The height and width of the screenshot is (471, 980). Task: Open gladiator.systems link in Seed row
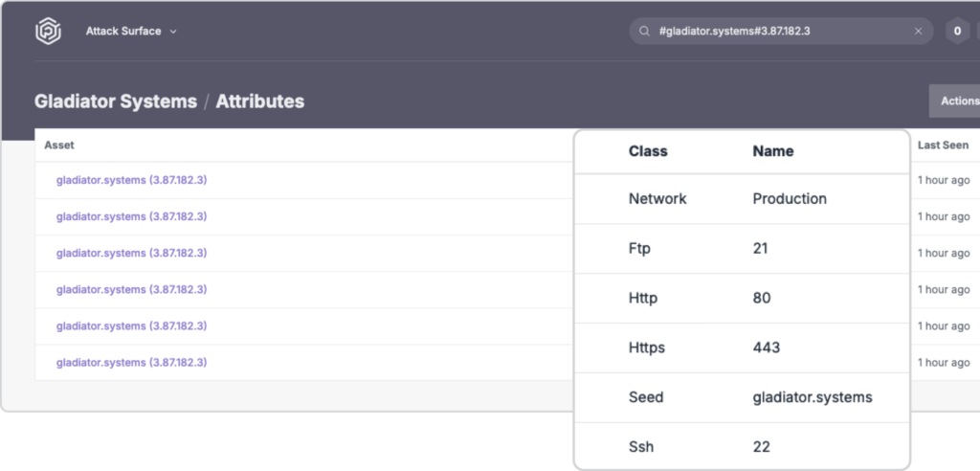(131, 325)
